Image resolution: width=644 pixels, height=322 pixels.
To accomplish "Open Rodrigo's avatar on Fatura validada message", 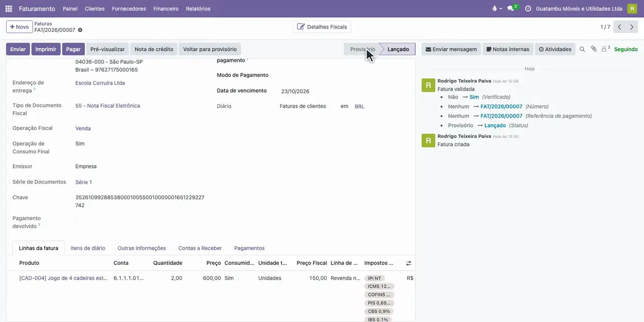I will click(428, 85).
